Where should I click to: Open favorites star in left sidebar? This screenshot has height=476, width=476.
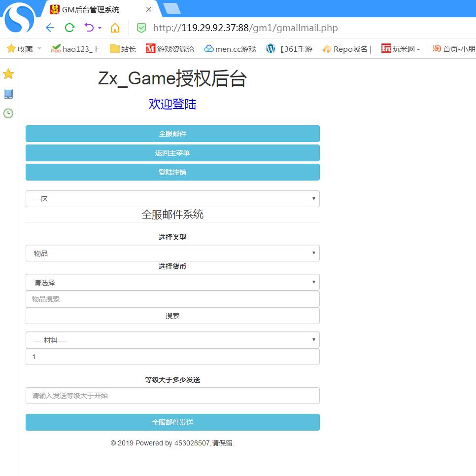8,74
